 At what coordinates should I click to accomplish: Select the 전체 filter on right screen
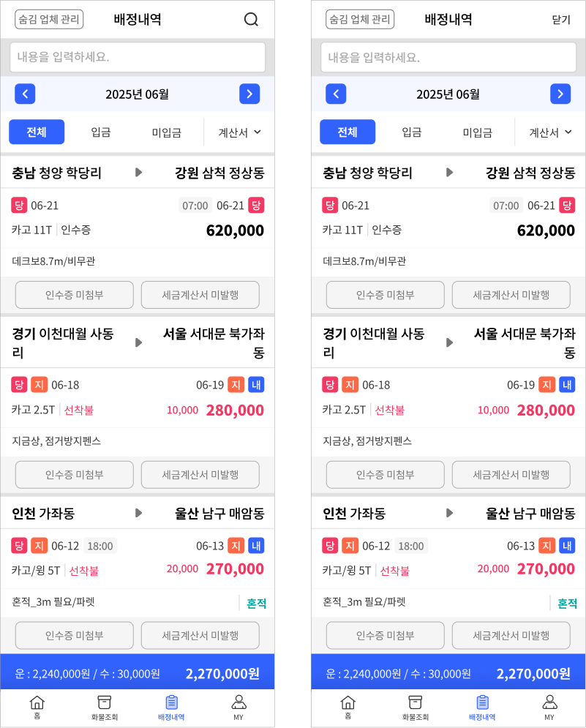[348, 132]
